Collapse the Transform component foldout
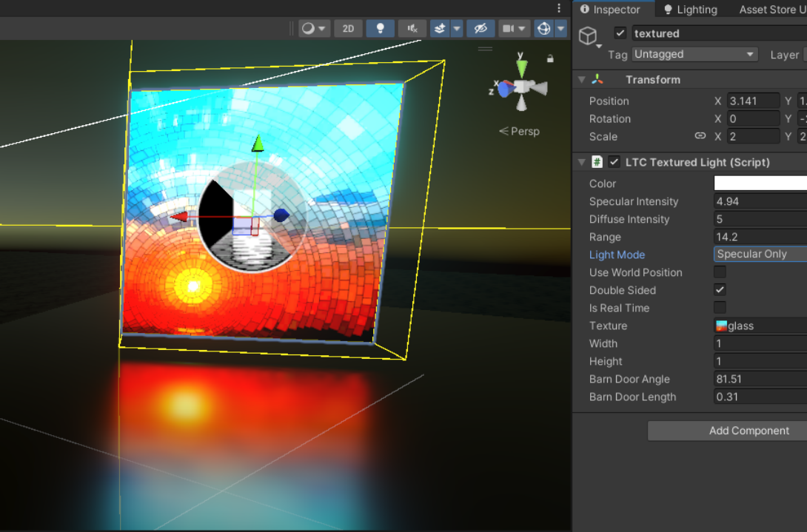 (582, 80)
